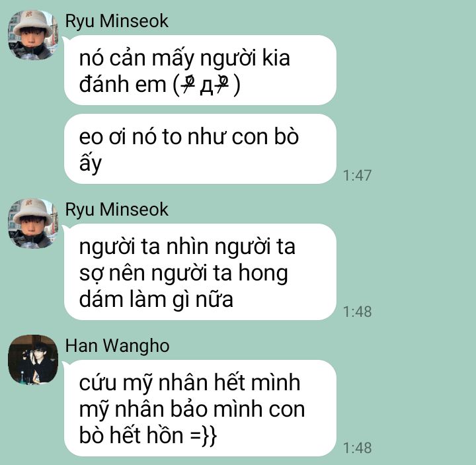The height and width of the screenshot is (465, 476).
Task: Click the 1:48 timestamp beside Ryu Minseok's message
Action: 357,312
